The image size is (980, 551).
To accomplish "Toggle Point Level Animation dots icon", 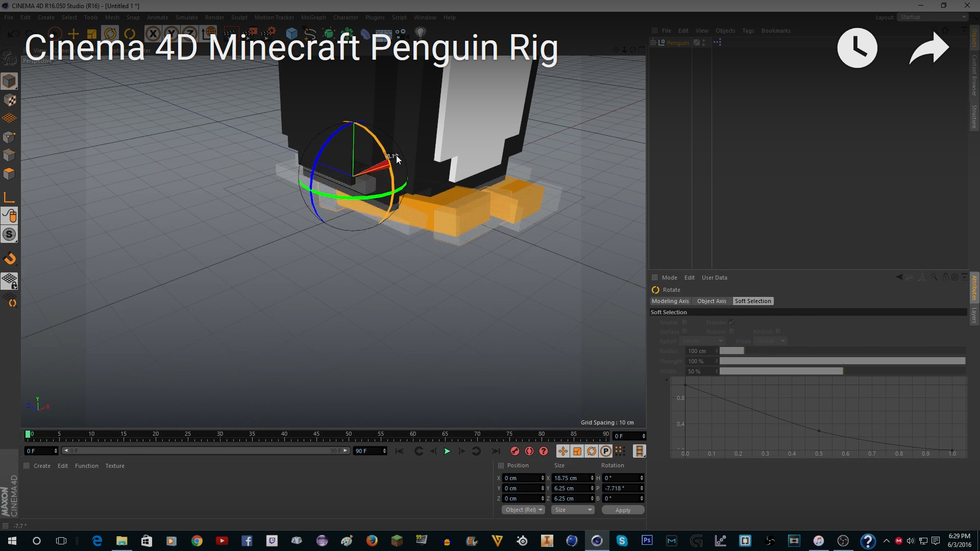I will click(620, 451).
